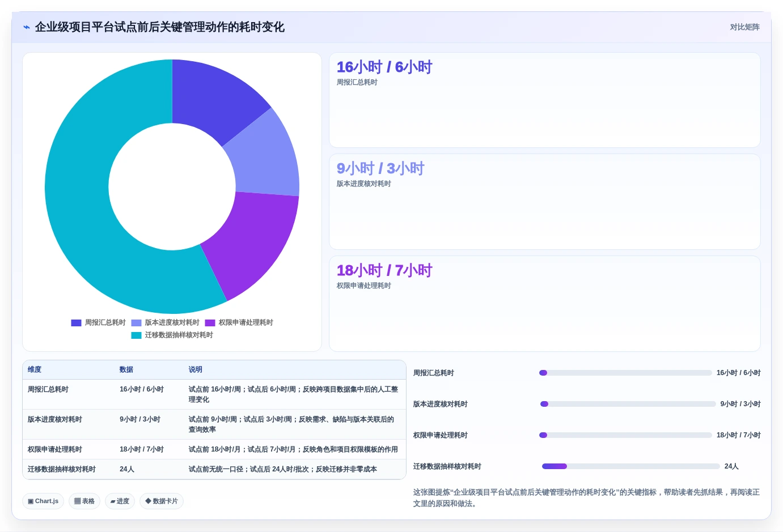Click the 权限申请处理耗时 card caption
The height and width of the screenshot is (532, 783).
click(364, 286)
